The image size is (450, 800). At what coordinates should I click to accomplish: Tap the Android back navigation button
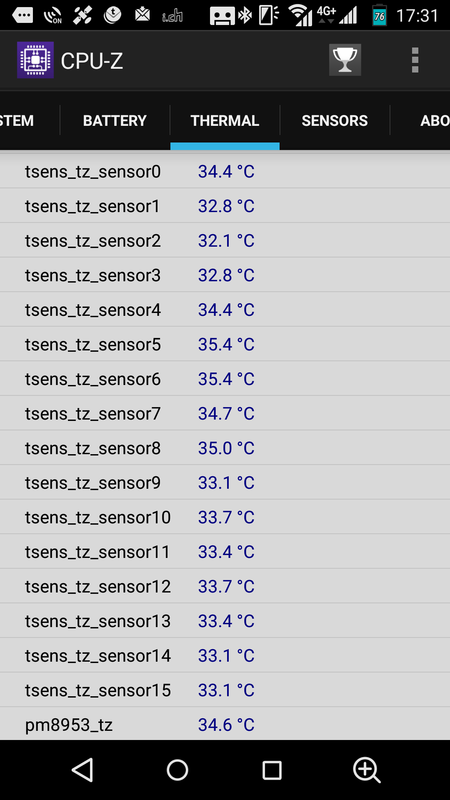pos(83,769)
